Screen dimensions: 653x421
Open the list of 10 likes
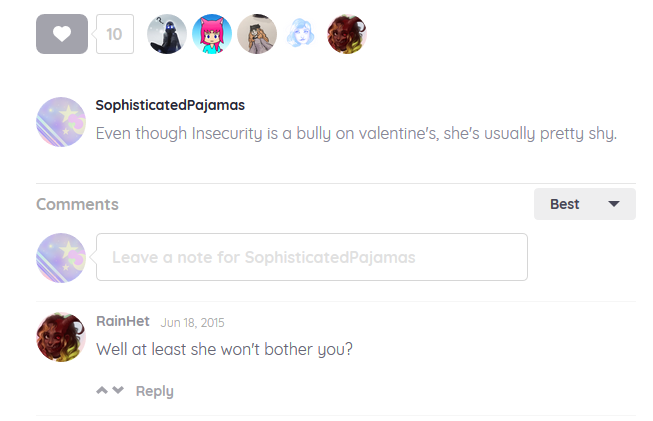tap(114, 34)
